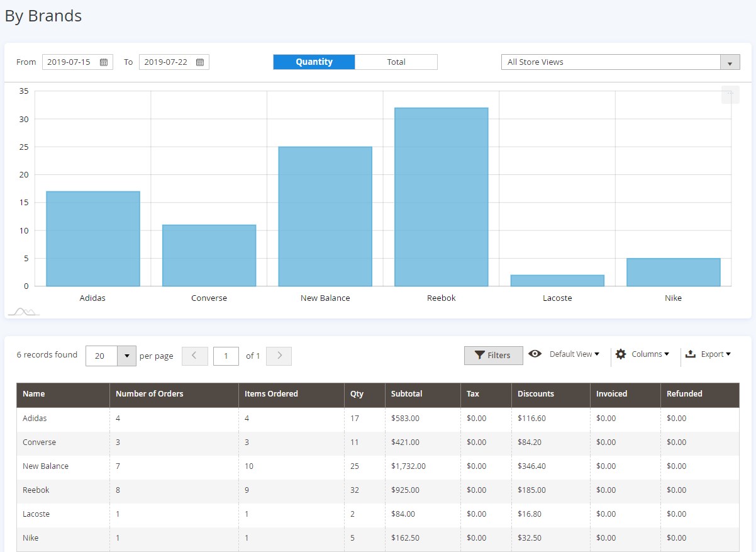Click the chart logo icon under the graph
The width and height of the screenshot is (756, 552).
(23, 312)
